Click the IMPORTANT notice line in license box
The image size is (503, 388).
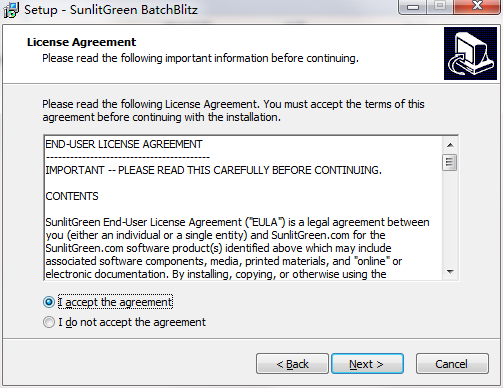[x=213, y=170]
